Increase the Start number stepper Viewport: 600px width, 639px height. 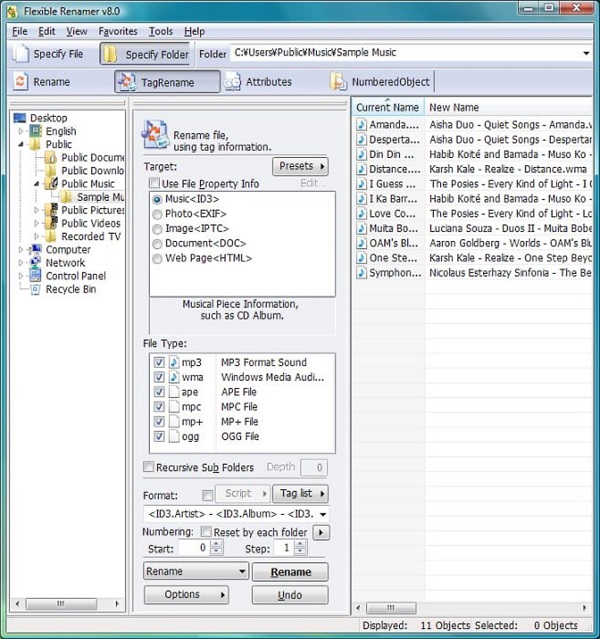217,544
